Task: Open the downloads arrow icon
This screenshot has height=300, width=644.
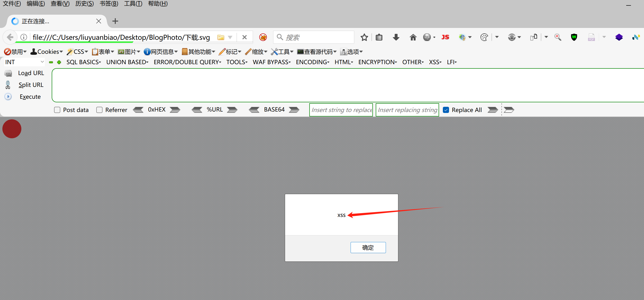Action: click(396, 37)
